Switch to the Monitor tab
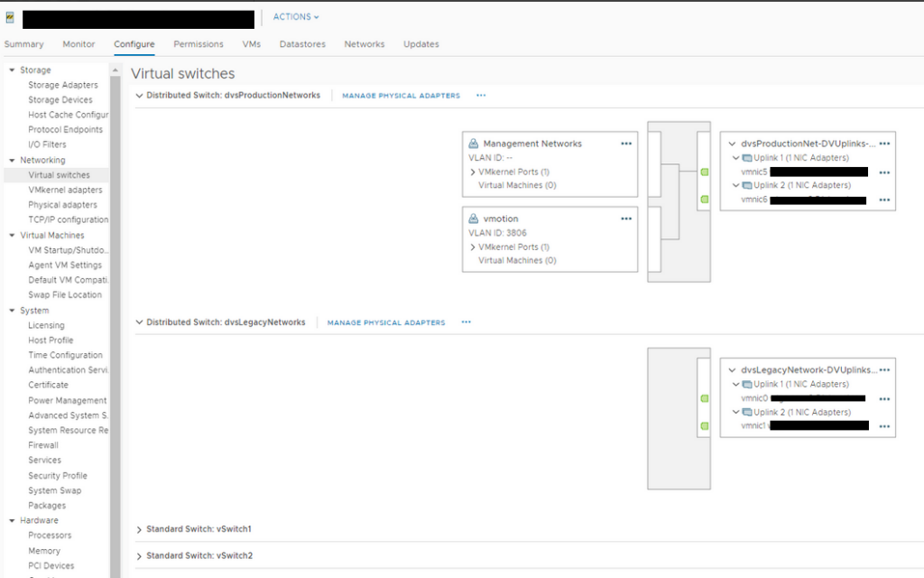This screenshot has height=578, width=924. (79, 44)
